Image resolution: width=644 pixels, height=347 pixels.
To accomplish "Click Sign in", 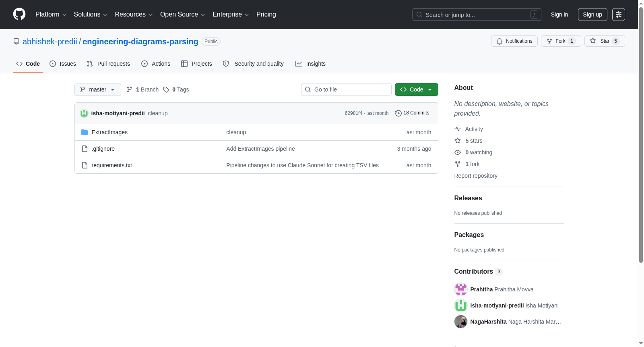I will coord(559,15).
